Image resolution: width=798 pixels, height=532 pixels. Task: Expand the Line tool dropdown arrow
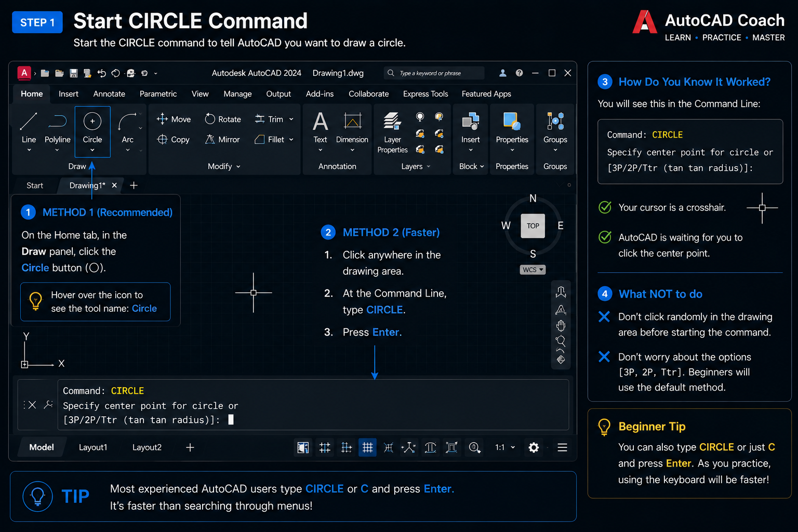tap(29, 150)
